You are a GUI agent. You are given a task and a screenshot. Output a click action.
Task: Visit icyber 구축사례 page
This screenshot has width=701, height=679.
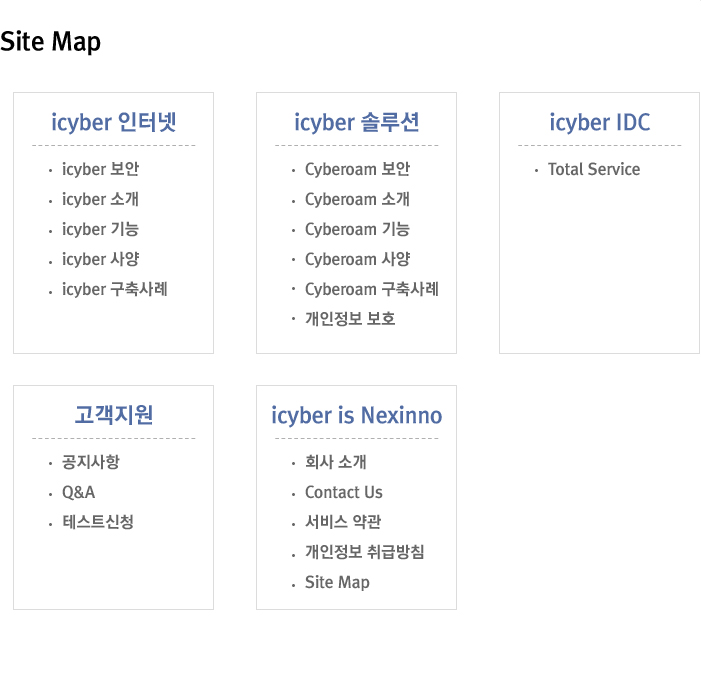[115, 289]
